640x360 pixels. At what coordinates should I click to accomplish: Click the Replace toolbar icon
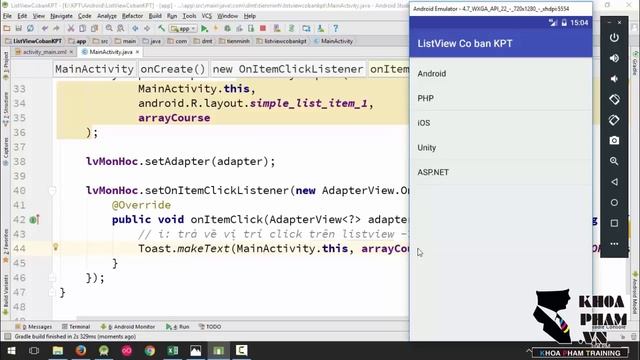(120, 29)
